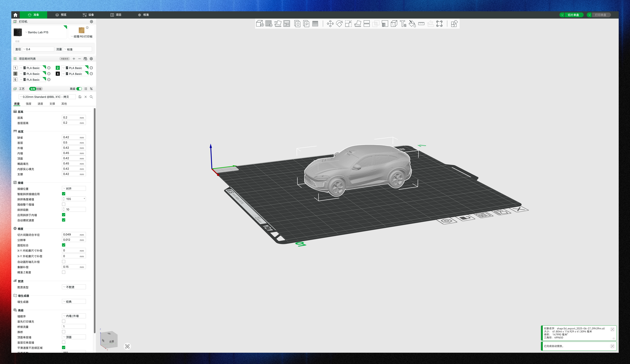Click the minus icon to remove filament
630x364 pixels.
(x=79, y=59)
